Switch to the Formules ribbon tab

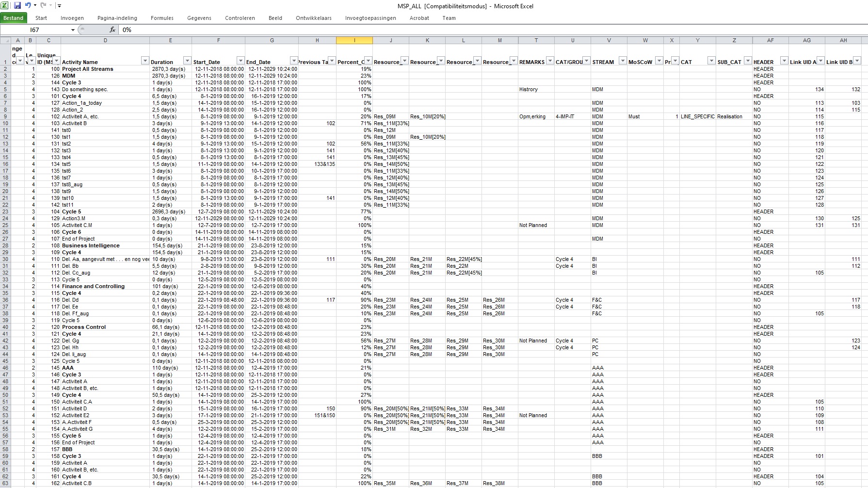[162, 18]
